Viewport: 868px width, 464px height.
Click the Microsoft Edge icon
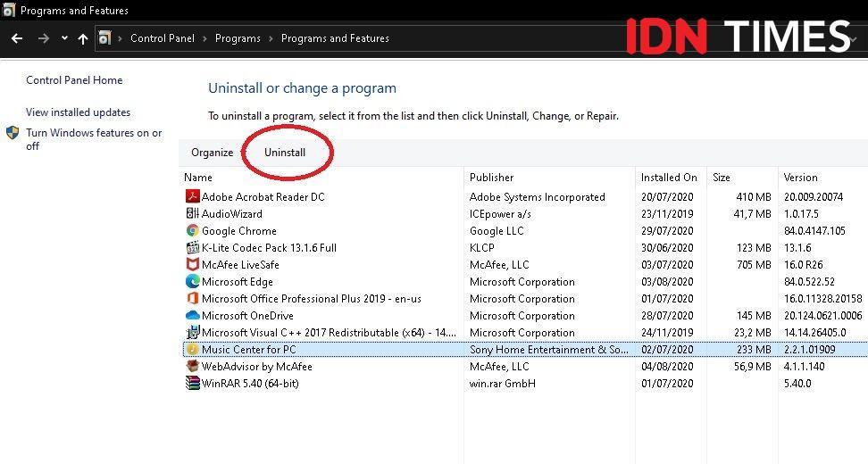[x=192, y=281]
